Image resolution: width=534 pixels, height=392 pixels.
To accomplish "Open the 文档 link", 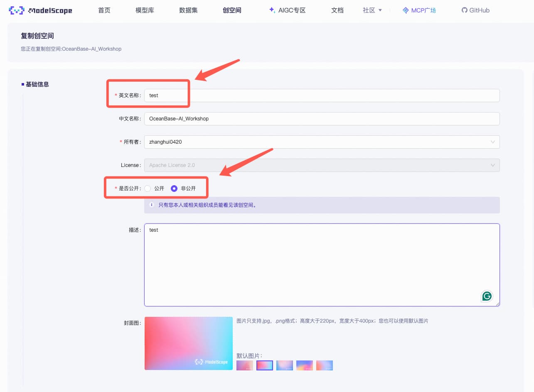I will [337, 10].
